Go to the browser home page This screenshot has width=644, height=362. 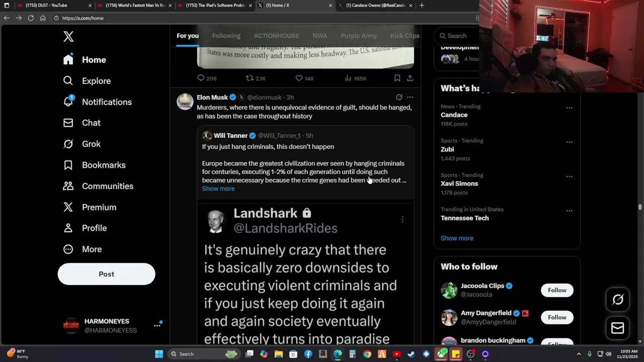coord(43,18)
